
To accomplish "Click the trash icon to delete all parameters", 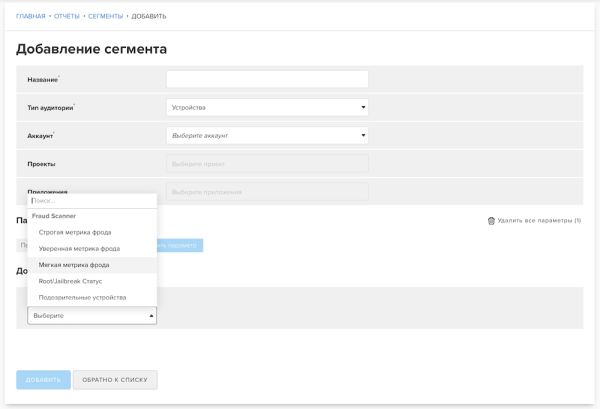I will coord(491,220).
